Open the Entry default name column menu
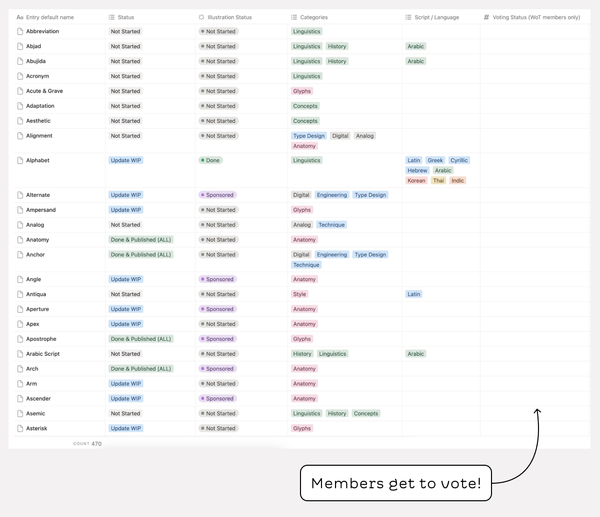This screenshot has height=517, width=600. pyautogui.click(x=50, y=17)
